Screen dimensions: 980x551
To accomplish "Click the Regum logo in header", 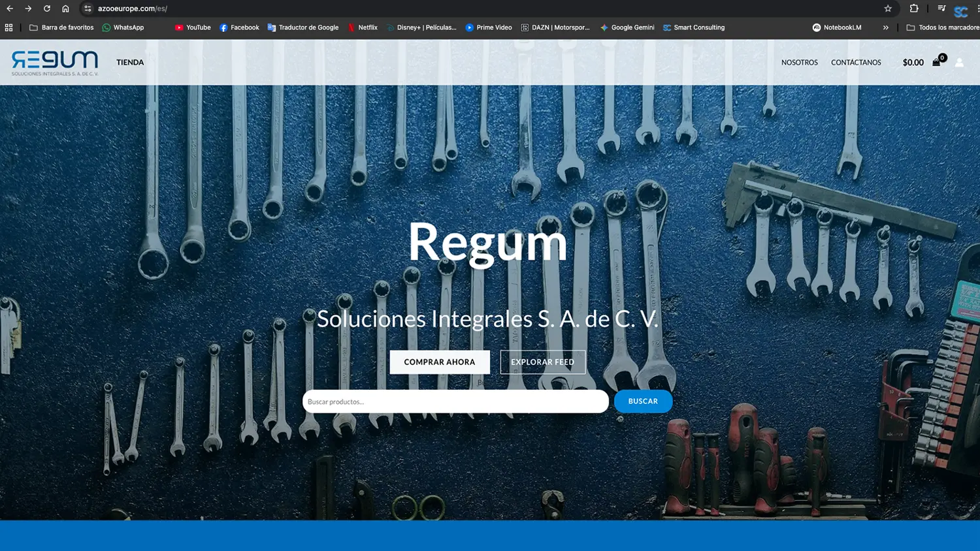I will point(55,63).
